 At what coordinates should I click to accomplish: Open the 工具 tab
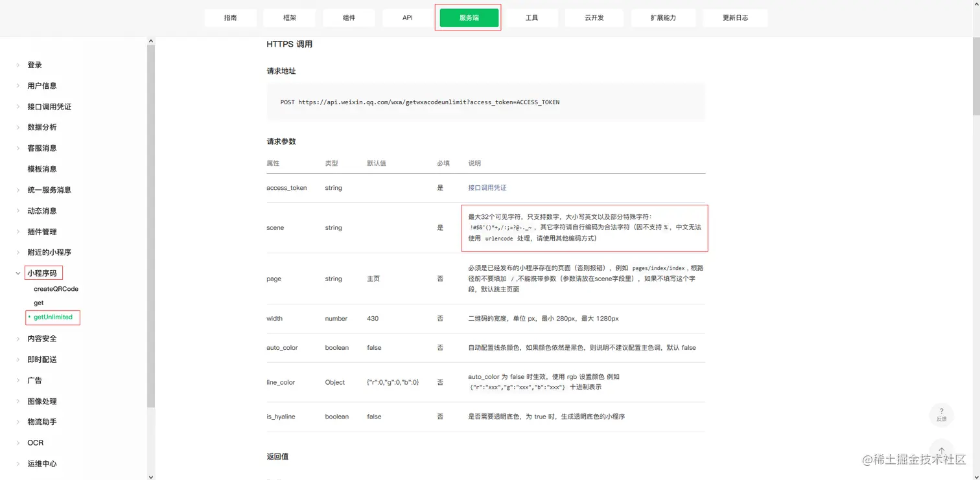click(x=531, y=18)
